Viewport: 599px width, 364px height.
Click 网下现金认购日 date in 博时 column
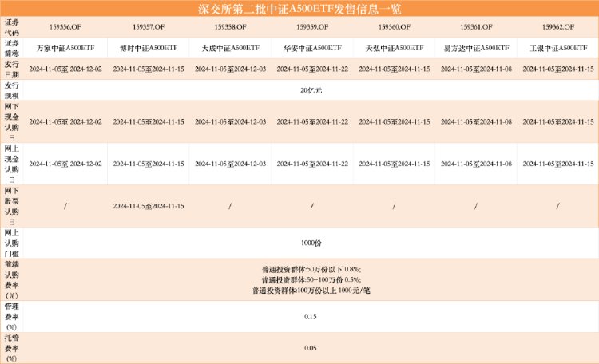point(149,122)
